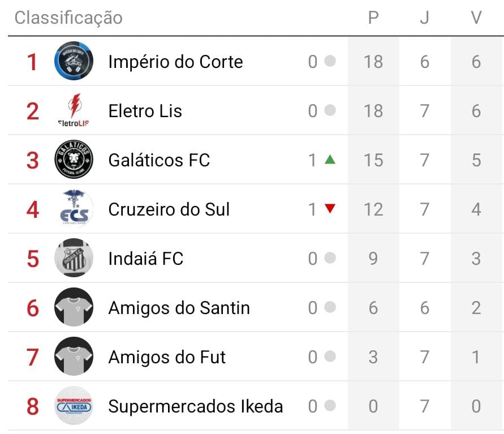
Task: Open the Supermercados Ikeda team name
Action: [195, 406]
